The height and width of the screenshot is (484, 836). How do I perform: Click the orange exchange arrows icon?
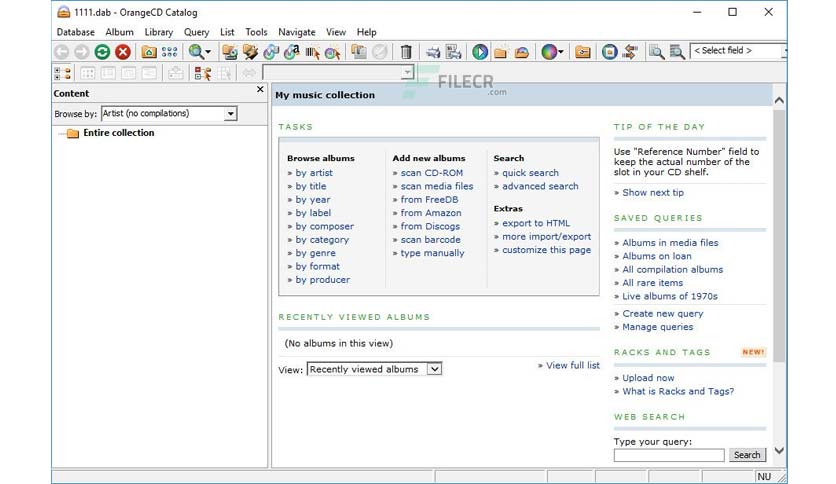(x=630, y=52)
